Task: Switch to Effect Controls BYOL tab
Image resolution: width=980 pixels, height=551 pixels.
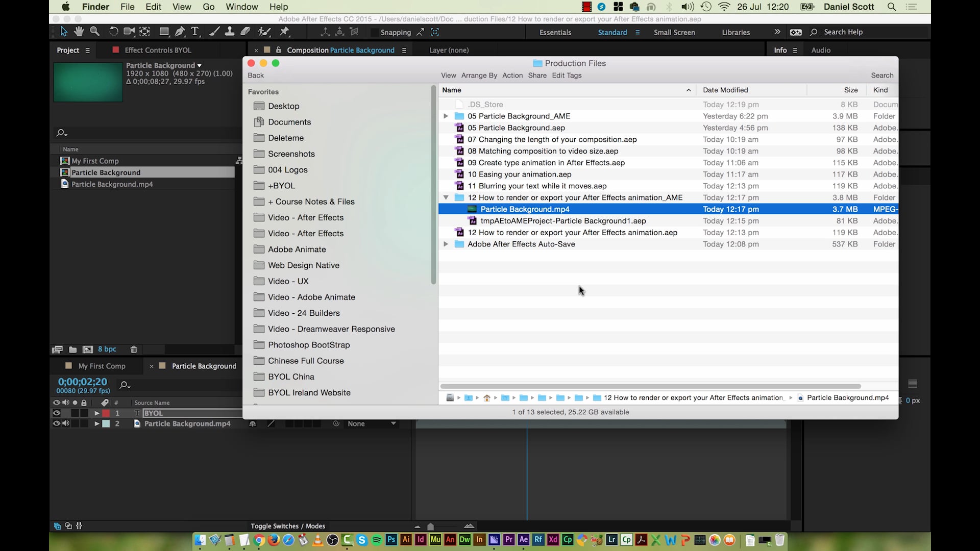Action: point(158,50)
